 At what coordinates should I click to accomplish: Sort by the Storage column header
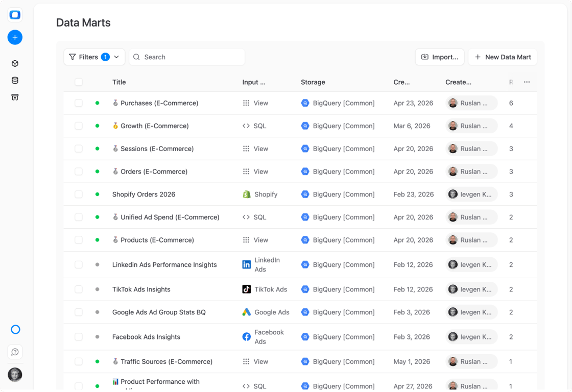pyautogui.click(x=313, y=82)
